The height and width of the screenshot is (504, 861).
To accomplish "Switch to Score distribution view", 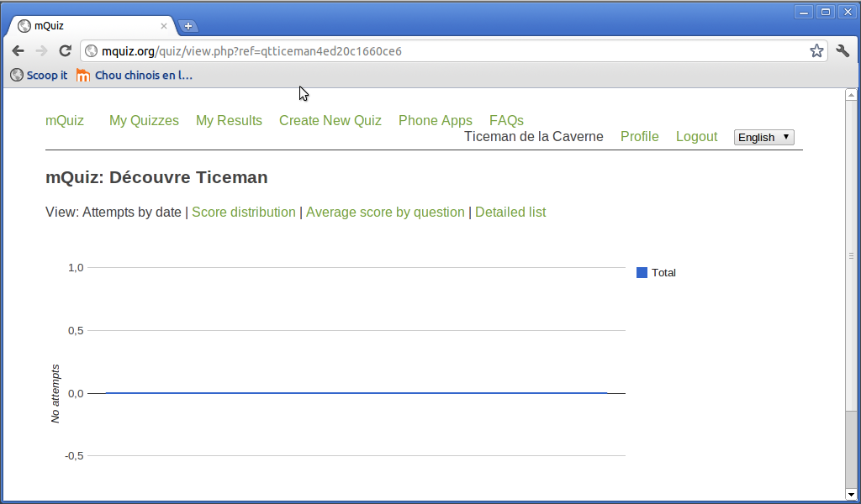I will click(243, 213).
